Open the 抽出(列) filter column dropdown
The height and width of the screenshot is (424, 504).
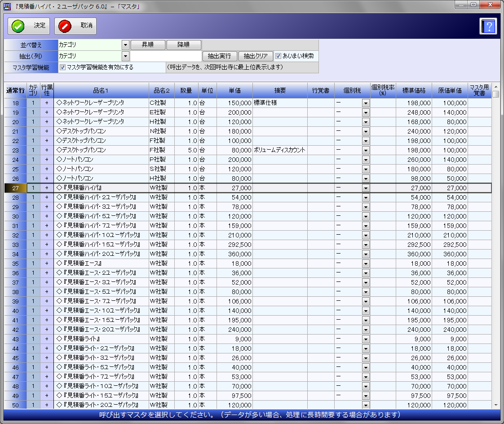(x=125, y=56)
